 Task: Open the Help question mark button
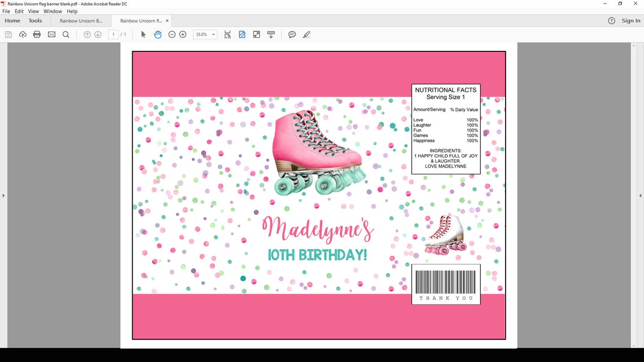click(611, 20)
